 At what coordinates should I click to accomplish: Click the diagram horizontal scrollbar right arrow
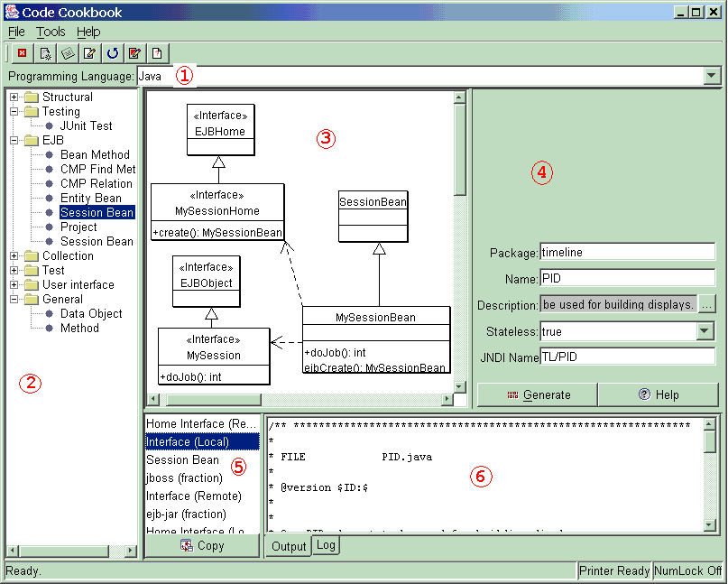pyautogui.click(x=447, y=399)
